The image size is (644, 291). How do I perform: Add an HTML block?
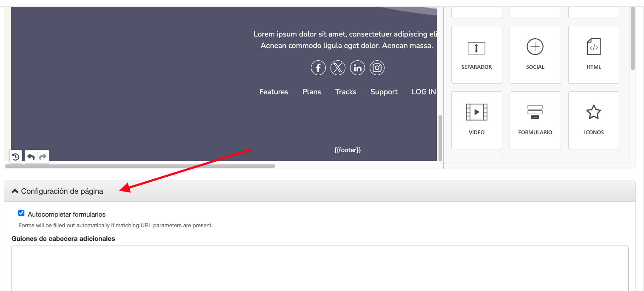point(594,55)
